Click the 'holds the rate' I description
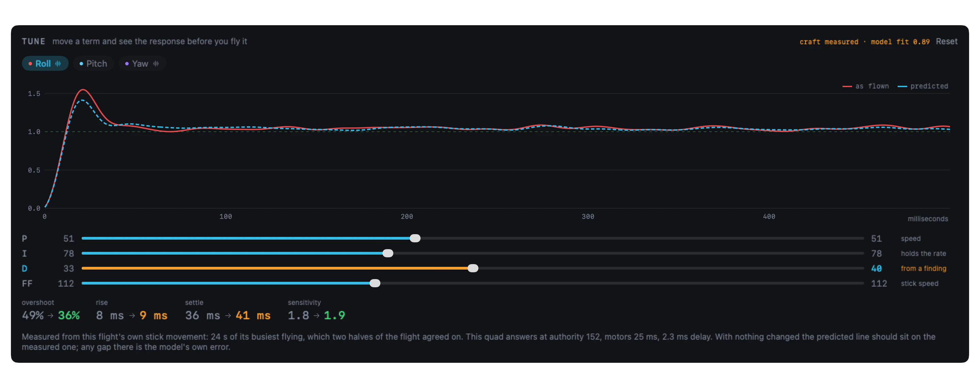 point(923,254)
